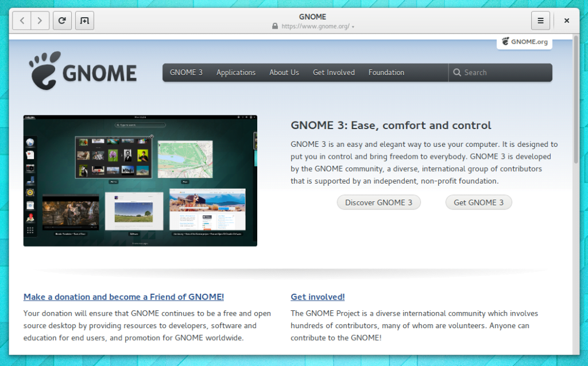Open the Get involved! link

(317, 297)
